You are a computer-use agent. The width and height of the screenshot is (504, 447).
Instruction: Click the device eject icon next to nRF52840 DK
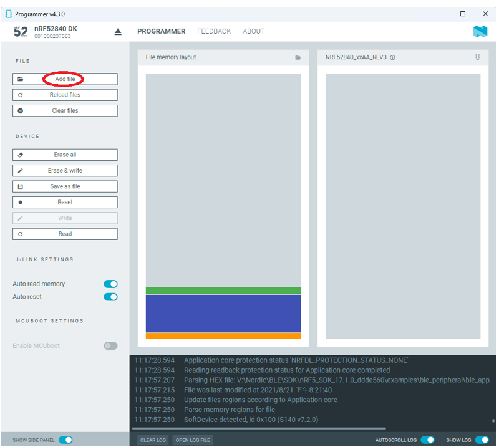[118, 32]
